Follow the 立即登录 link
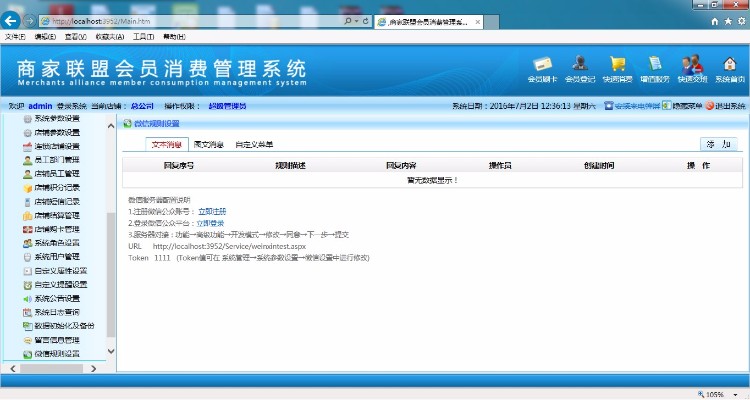The height and width of the screenshot is (400, 750). coord(210,223)
